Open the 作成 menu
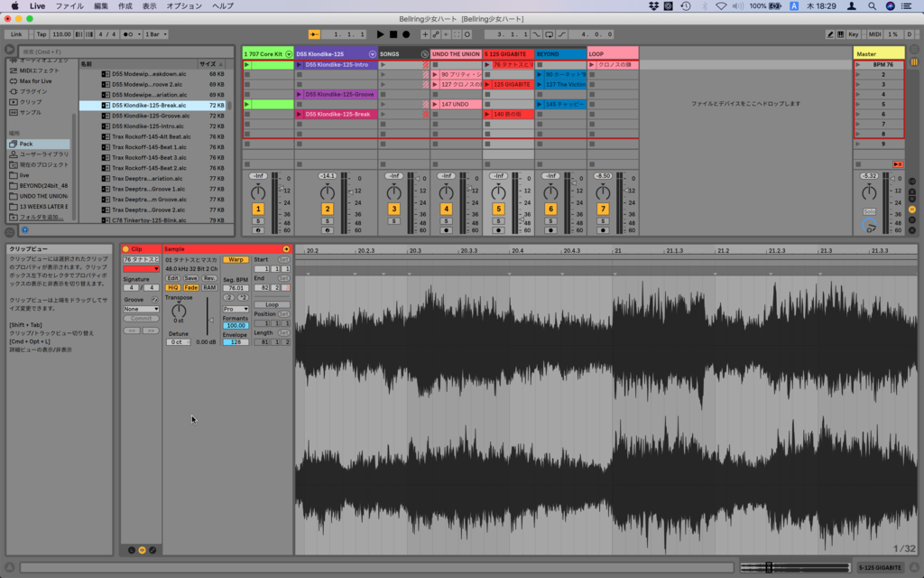 (125, 6)
